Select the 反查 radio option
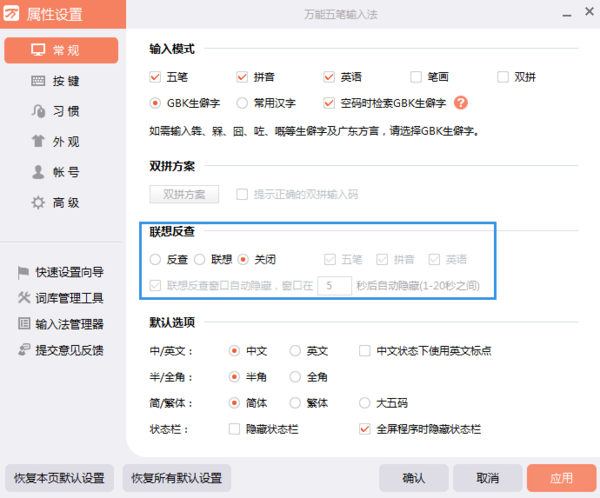 tap(155, 259)
